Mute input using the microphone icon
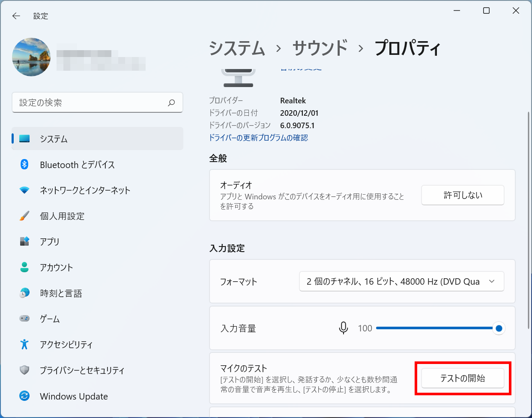The height and width of the screenshot is (418, 532). click(344, 328)
